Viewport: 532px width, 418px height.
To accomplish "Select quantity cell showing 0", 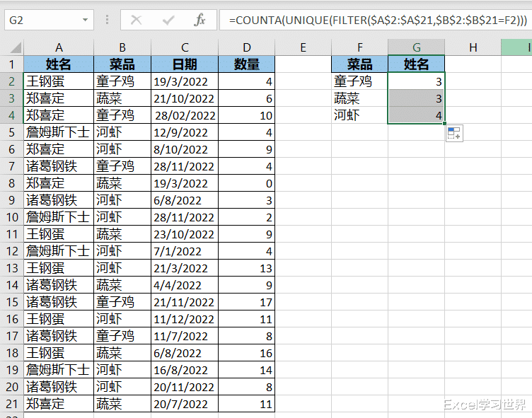I will [x=246, y=183].
